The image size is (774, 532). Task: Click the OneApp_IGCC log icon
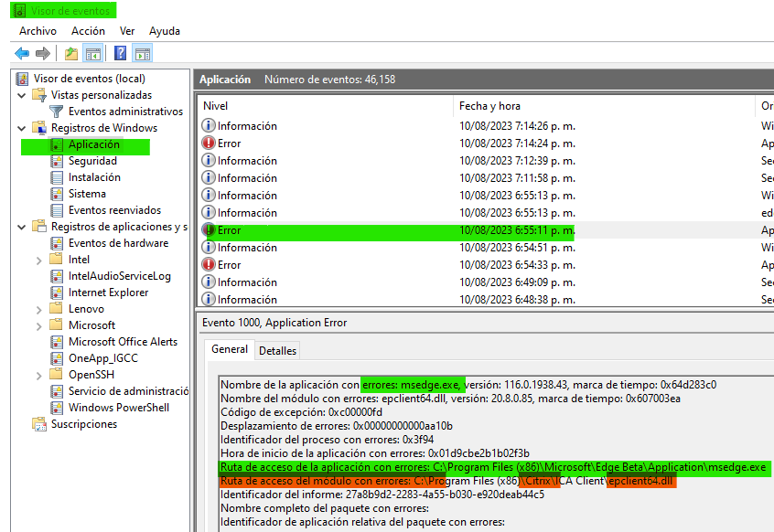click(x=58, y=358)
